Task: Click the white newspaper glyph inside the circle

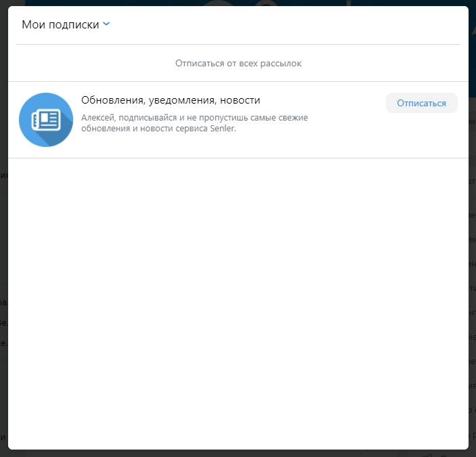Action: [x=46, y=120]
